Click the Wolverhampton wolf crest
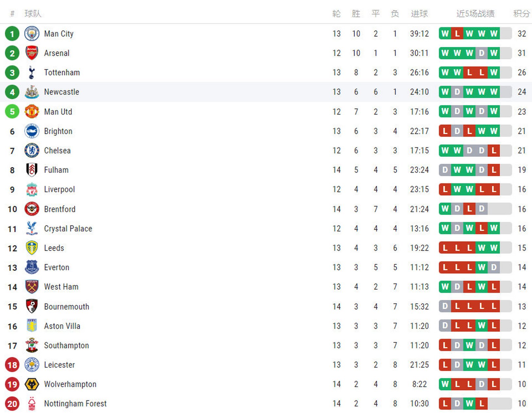Viewport: 532px width, 418px height. pos(32,384)
